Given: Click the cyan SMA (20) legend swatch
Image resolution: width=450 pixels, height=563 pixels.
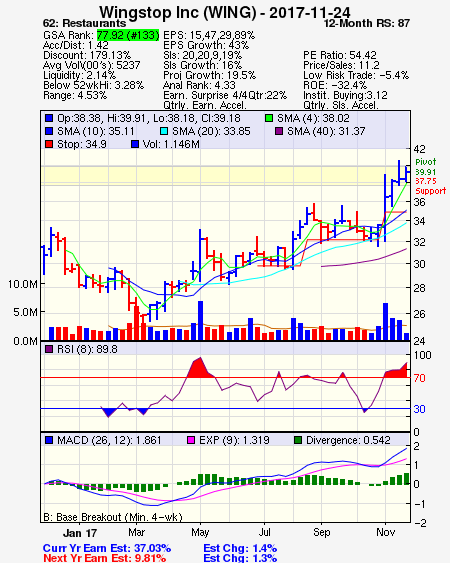Looking at the screenshot, I should click(x=164, y=131).
